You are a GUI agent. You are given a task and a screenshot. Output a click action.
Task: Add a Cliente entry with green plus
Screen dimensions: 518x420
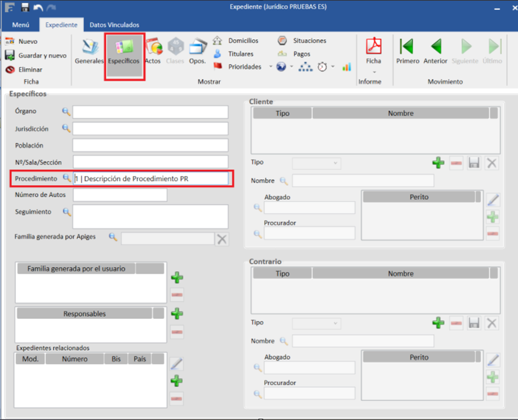pyautogui.click(x=438, y=164)
